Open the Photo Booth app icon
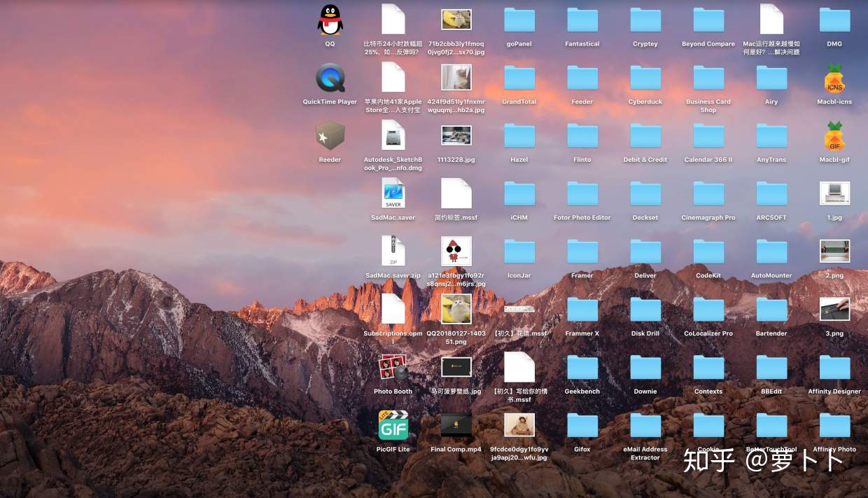 (x=393, y=368)
